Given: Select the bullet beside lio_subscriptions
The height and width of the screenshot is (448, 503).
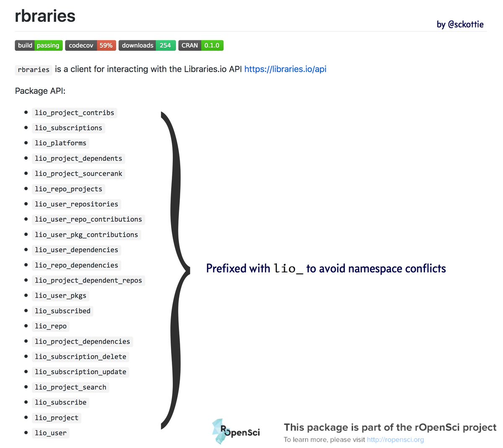Looking at the screenshot, I should click(26, 128).
